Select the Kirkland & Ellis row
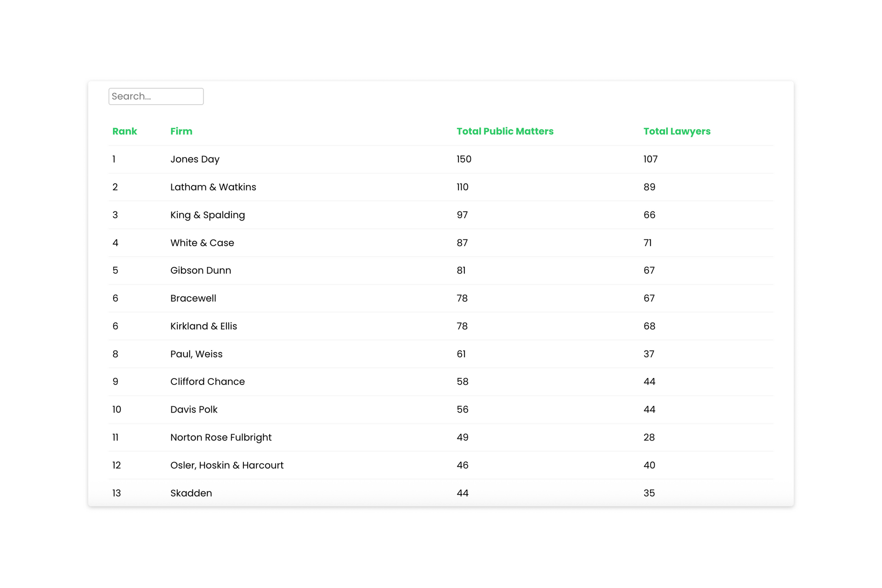 (204, 326)
